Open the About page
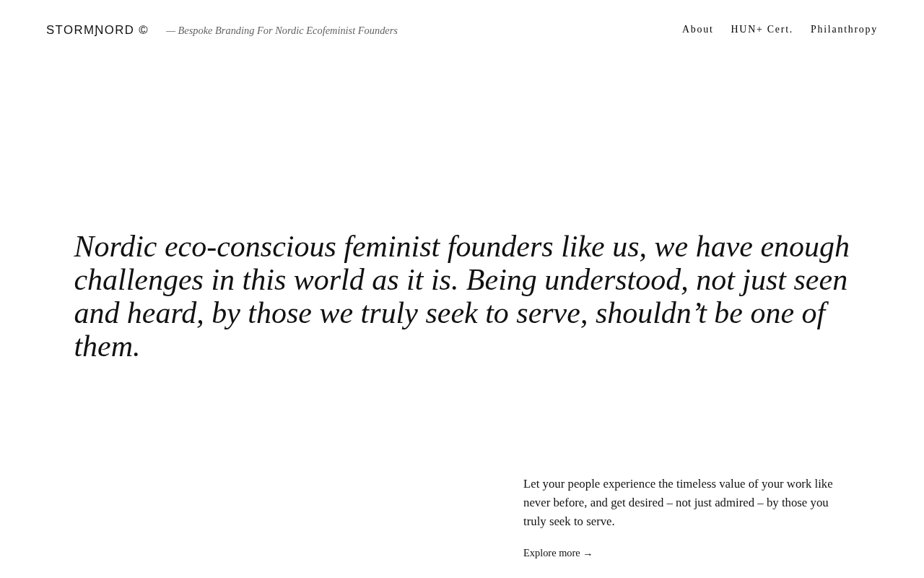Screen dimensions: 924x578 (x=697, y=30)
